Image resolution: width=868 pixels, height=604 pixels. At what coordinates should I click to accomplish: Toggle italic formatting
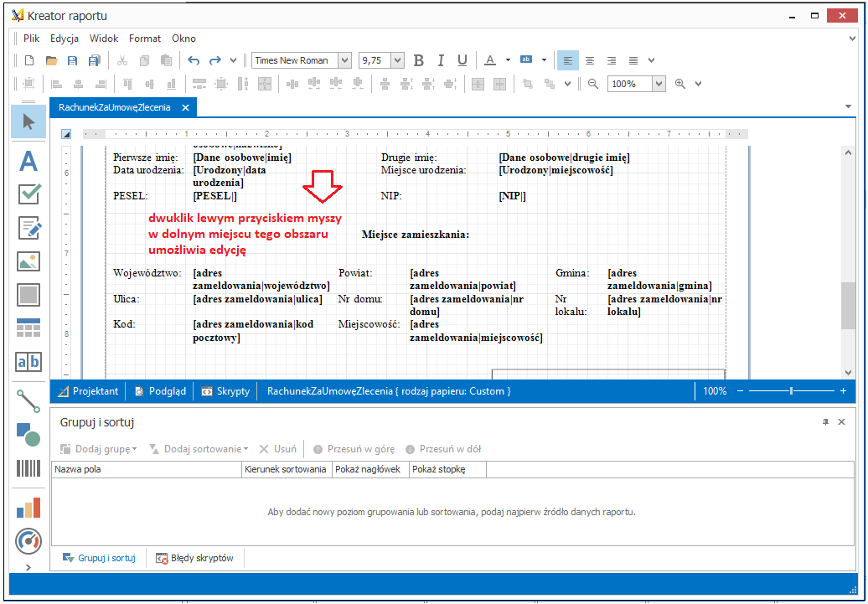click(441, 60)
